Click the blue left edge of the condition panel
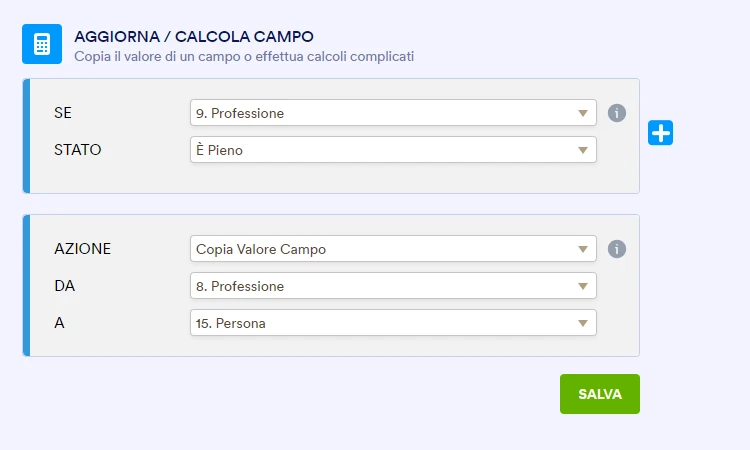Screen dimensions: 750x450 point(26,136)
